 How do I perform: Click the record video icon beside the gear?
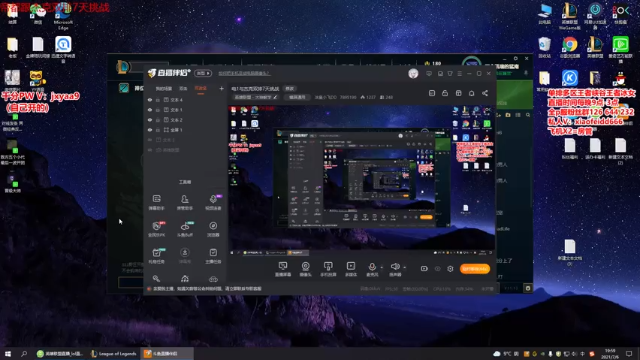coord(424,269)
